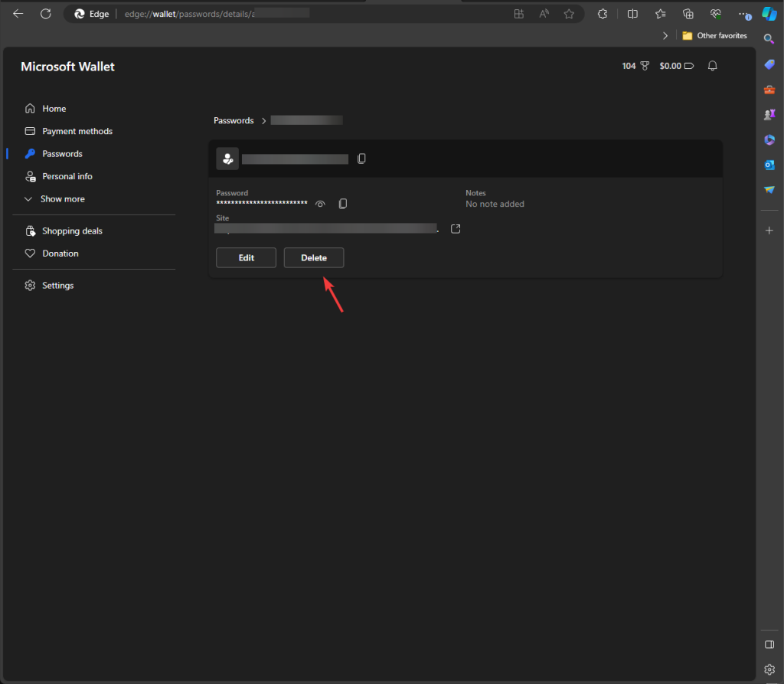Open Payment methods section
784x684 pixels.
coord(68,131)
